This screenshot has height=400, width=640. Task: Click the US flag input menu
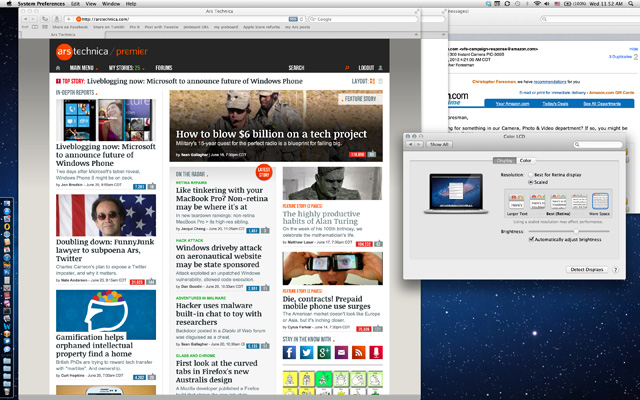pyautogui.click(x=557, y=4)
